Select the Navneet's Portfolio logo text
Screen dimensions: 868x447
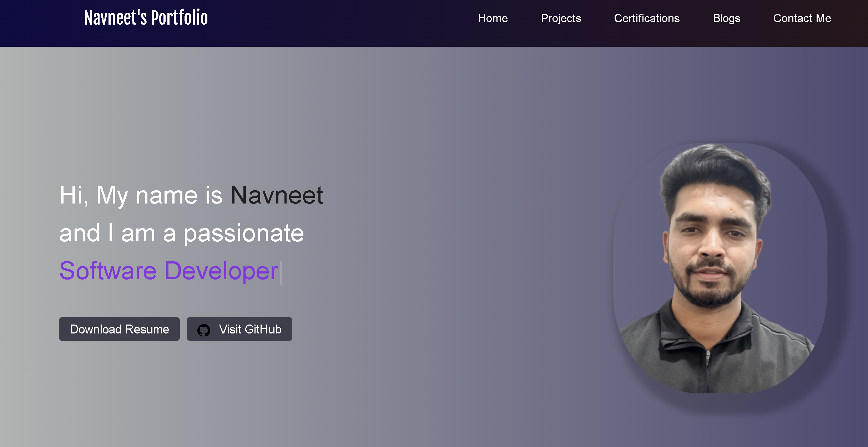point(146,17)
